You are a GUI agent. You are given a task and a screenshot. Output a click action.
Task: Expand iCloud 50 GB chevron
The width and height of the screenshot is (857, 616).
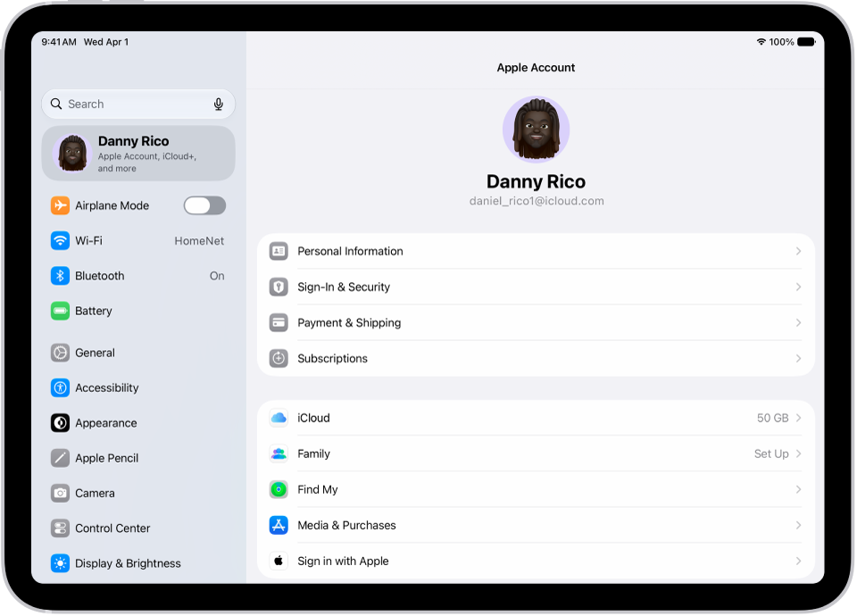point(798,418)
